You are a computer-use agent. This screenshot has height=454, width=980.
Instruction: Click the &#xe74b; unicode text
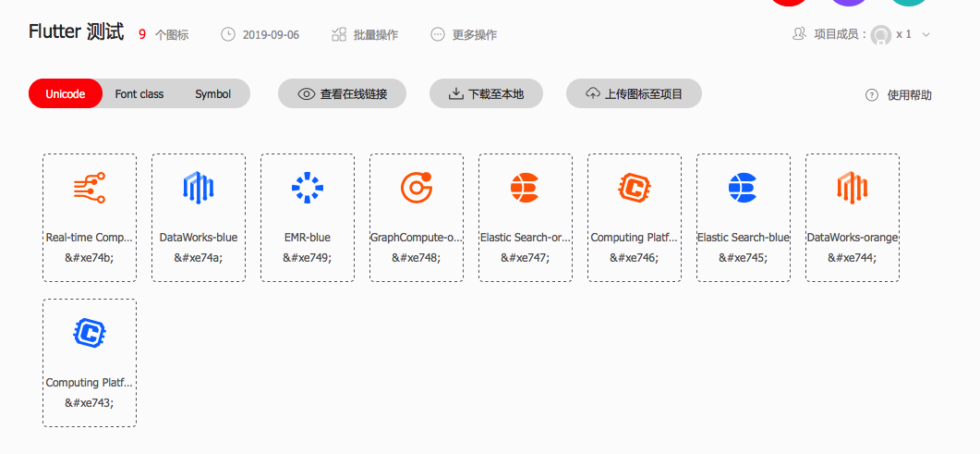[90, 258]
